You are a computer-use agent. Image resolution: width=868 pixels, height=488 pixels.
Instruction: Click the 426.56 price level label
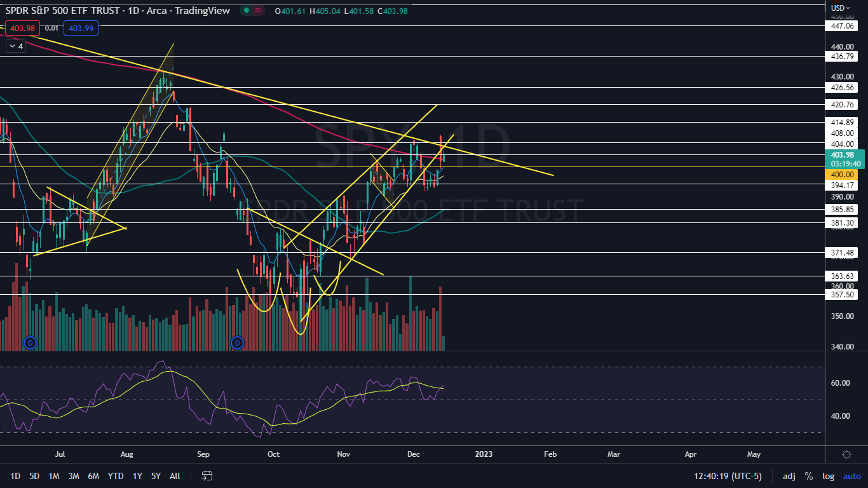click(x=842, y=87)
